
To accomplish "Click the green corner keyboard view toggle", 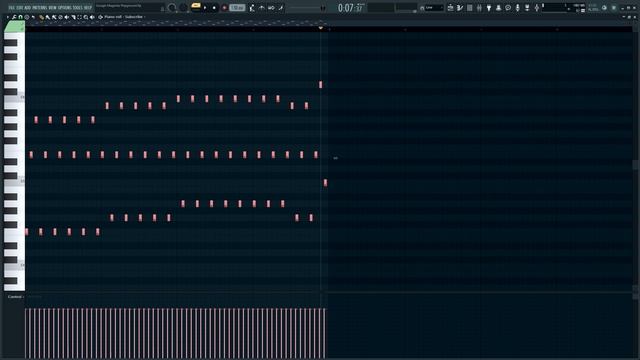I will click(14, 27).
